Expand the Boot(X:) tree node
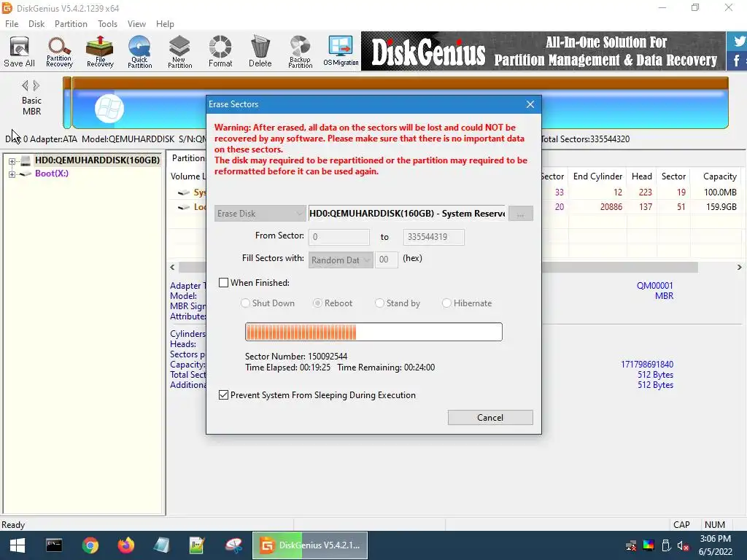Screen dimensions: 747x560 tap(12, 174)
